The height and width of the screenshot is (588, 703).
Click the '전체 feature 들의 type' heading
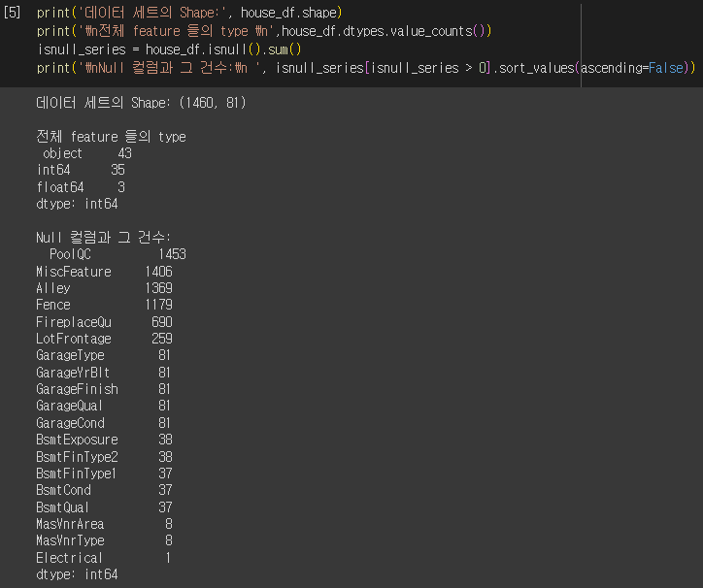pyautogui.click(x=112, y=136)
